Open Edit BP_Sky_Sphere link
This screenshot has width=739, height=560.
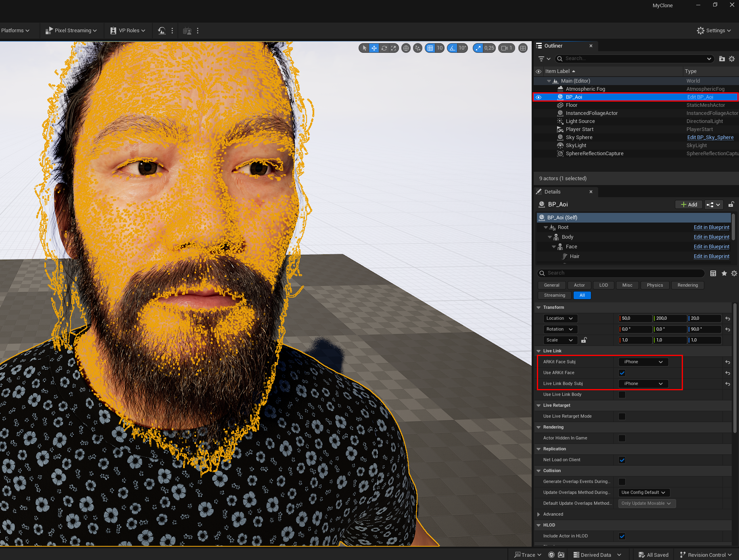click(x=710, y=137)
